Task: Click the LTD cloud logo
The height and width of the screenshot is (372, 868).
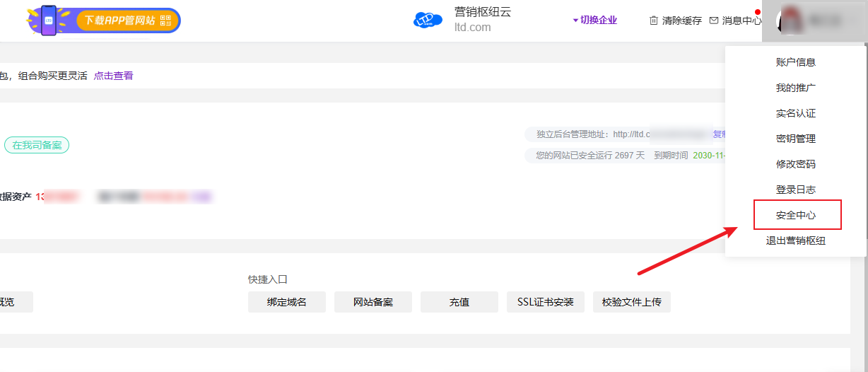Action: coord(427,20)
